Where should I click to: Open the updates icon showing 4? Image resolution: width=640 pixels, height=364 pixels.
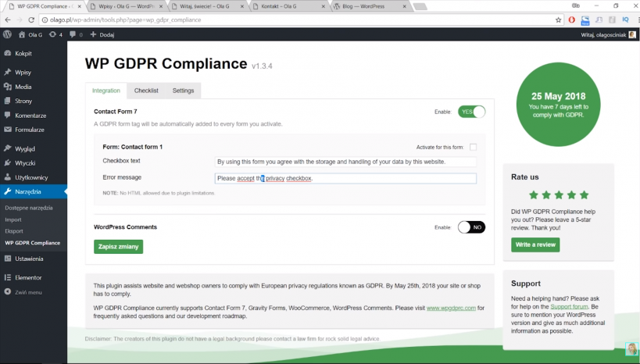click(55, 34)
